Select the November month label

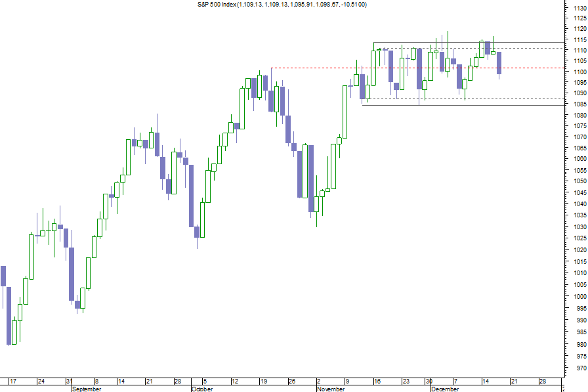pyautogui.click(x=331, y=389)
